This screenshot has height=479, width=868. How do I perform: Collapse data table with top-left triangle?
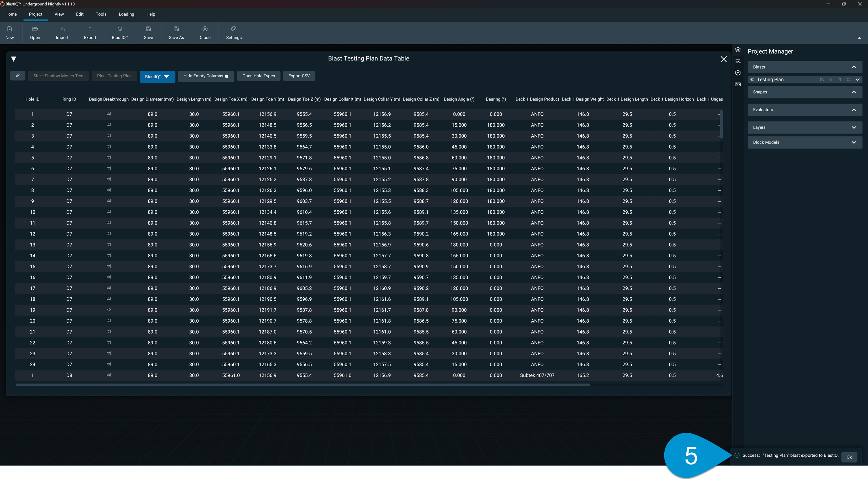pyautogui.click(x=14, y=59)
